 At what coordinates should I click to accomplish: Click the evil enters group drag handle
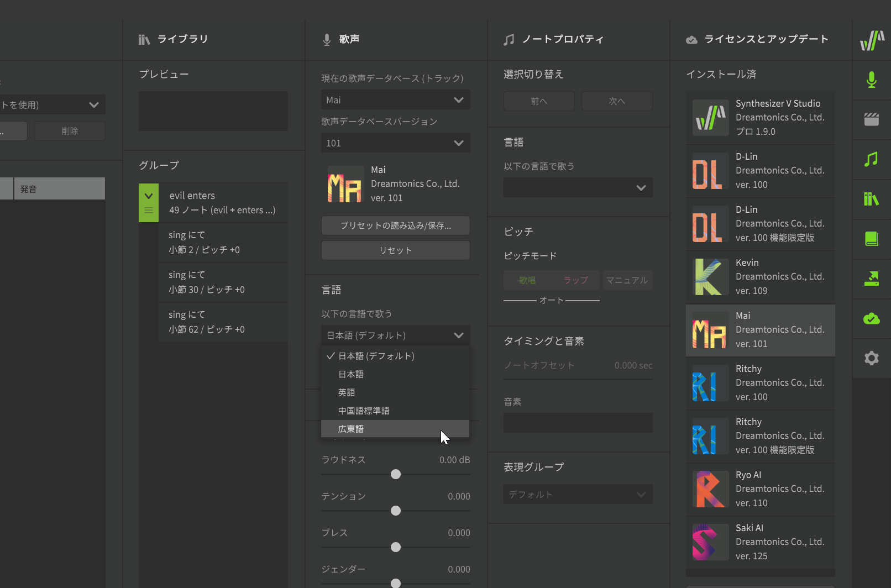[x=149, y=210]
